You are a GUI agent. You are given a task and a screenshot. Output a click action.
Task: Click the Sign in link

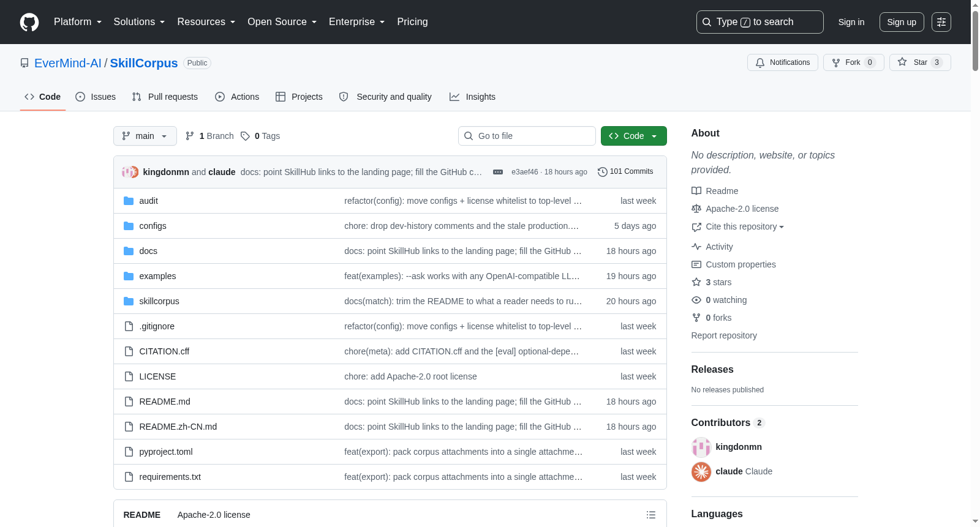click(x=851, y=22)
